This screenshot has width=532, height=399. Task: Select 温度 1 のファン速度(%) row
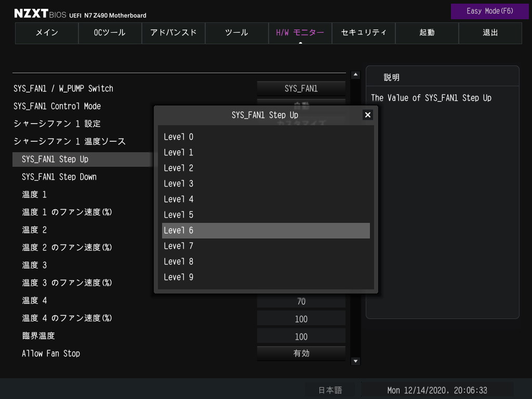click(67, 212)
